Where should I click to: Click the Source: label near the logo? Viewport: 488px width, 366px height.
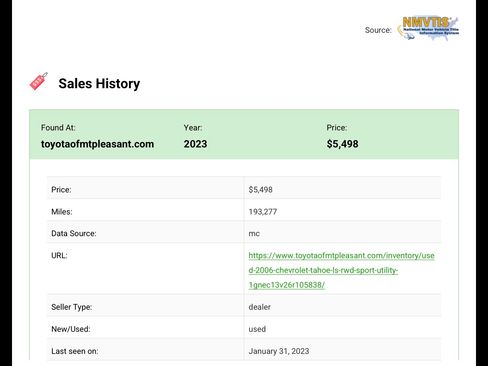(x=378, y=30)
